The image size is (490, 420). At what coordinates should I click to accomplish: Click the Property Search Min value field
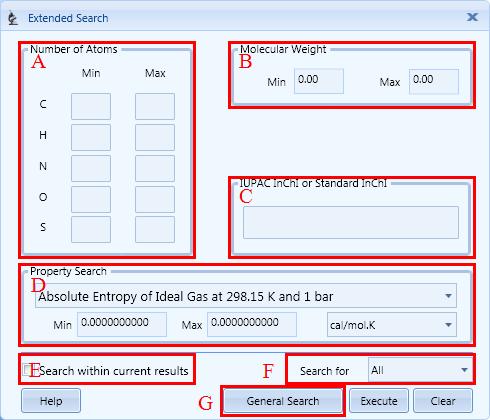point(122,324)
